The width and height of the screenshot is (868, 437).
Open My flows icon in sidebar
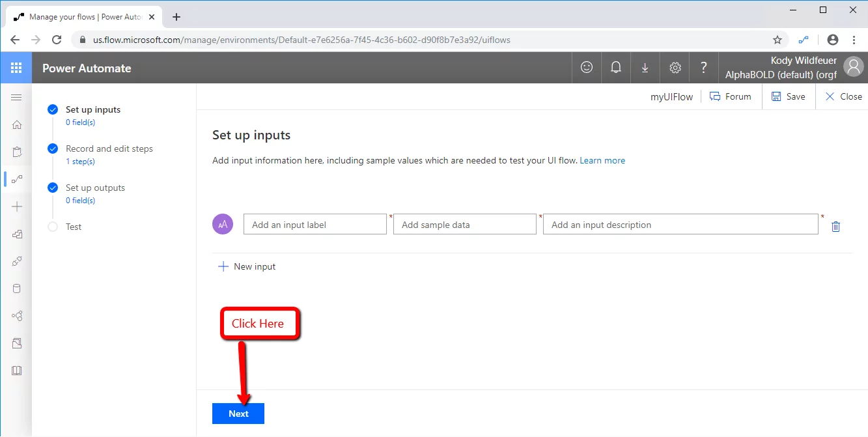[x=17, y=179]
